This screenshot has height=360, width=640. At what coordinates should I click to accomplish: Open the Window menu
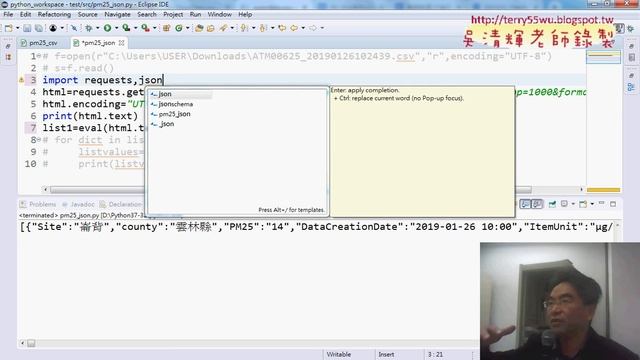click(220, 14)
